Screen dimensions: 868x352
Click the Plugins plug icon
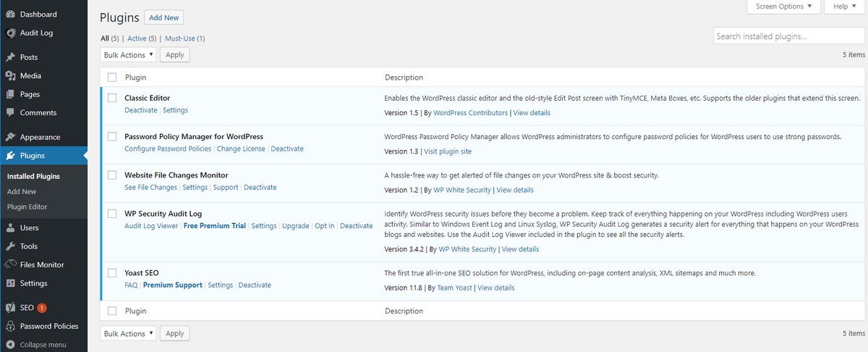coord(10,155)
